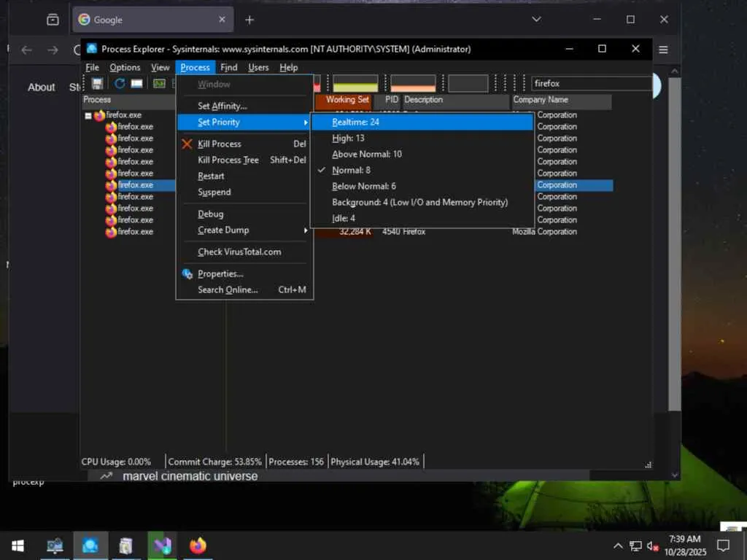This screenshot has width=747, height=560.
Task: Open Firefox tab manager icon at top-left
Action: pyautogui.click(x=53, y=20)
